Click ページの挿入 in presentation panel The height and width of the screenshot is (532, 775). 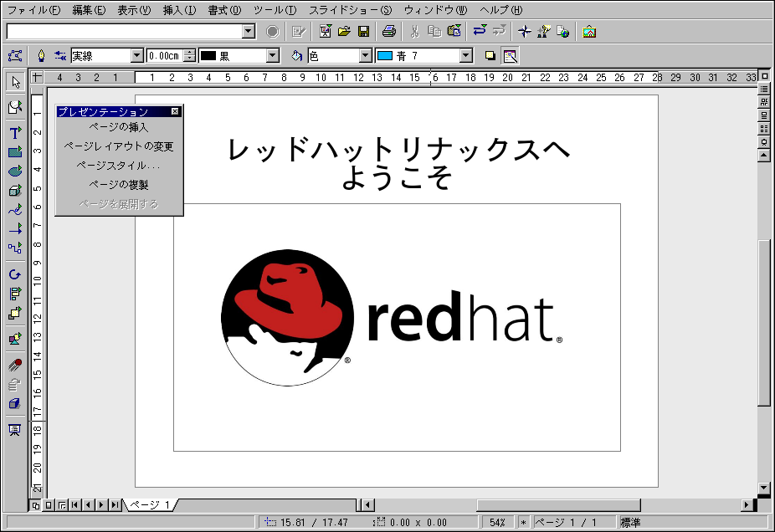click(119, 127)
